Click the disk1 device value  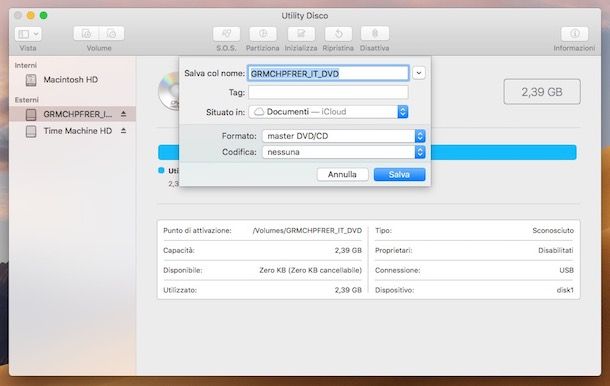click(x=565, y=290)
